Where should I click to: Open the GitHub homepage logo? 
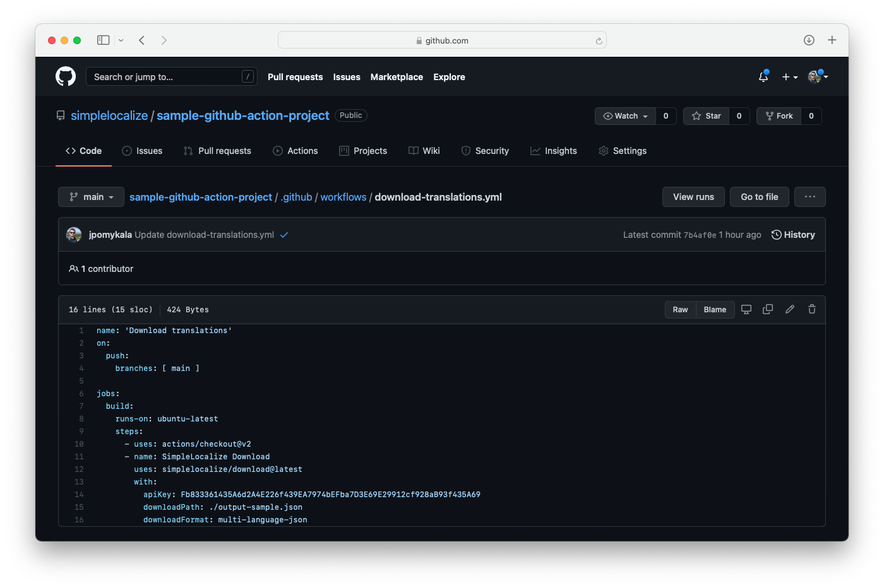click(66, 76)
